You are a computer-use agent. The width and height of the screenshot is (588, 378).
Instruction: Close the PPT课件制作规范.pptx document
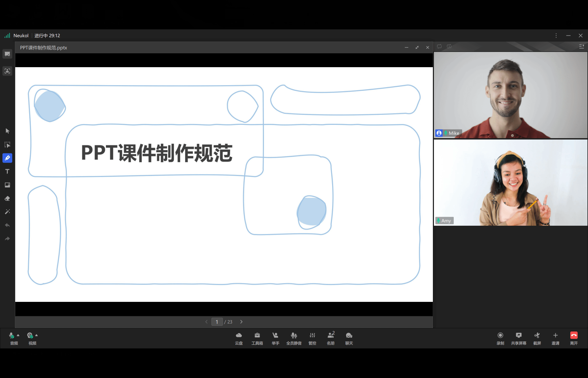[x=428, y=47]
